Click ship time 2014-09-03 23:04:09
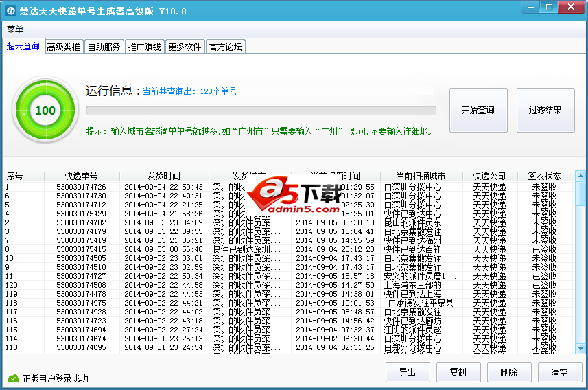This screenshot has width=588, height=390. tap(163, 222)
